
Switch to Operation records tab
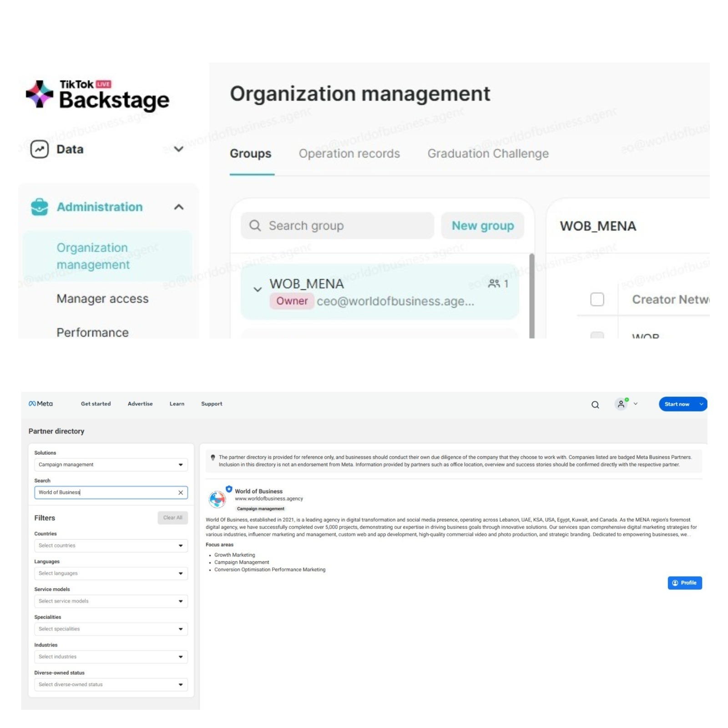point(349,154)
